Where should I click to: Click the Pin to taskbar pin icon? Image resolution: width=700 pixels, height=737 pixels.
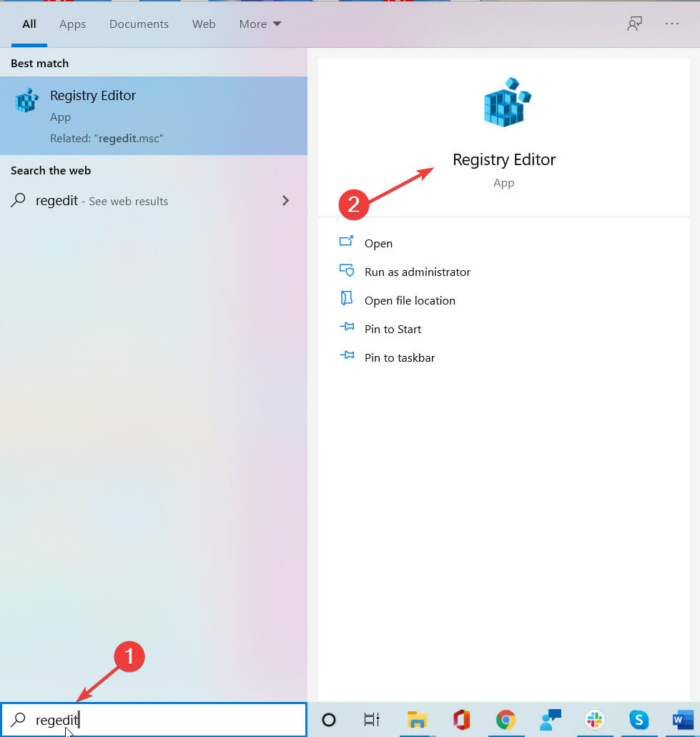[347, 355]
